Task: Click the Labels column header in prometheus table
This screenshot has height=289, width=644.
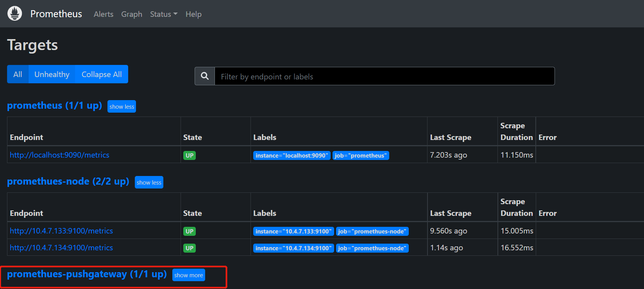Action: [265, 137]
